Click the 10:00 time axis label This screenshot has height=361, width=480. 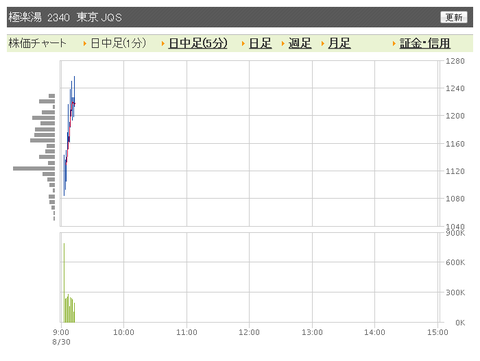124,332
